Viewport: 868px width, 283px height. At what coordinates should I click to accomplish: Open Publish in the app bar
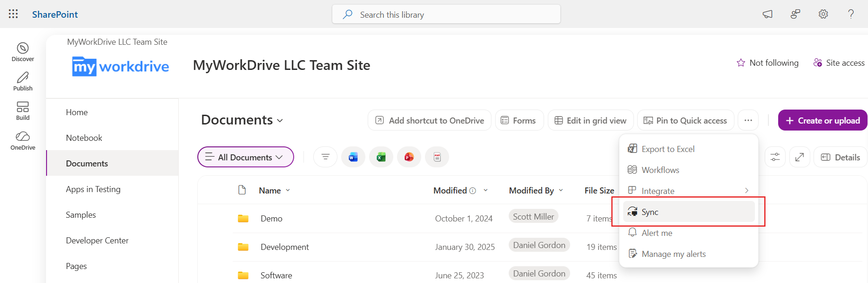click(23, 82)
